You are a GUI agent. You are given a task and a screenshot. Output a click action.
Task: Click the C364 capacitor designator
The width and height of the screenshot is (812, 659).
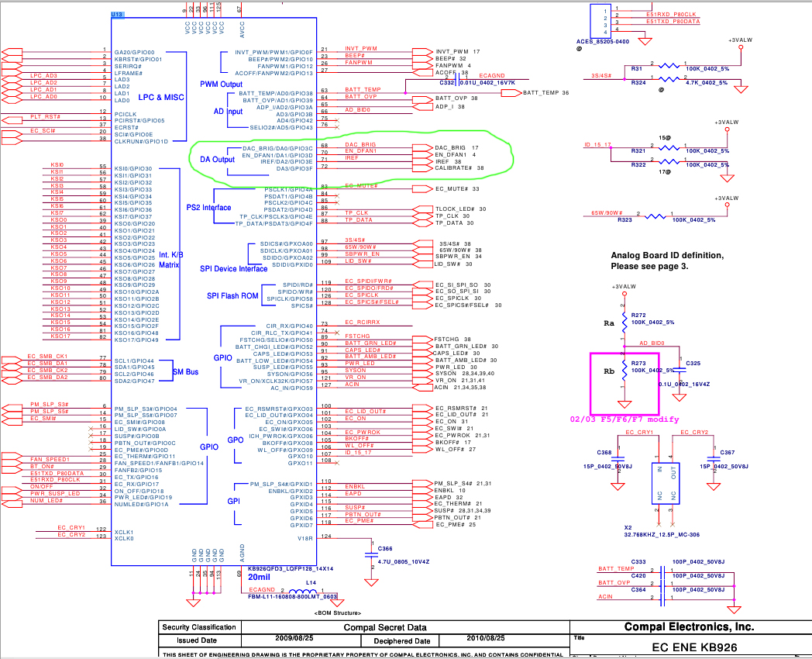tap(638, 589)
